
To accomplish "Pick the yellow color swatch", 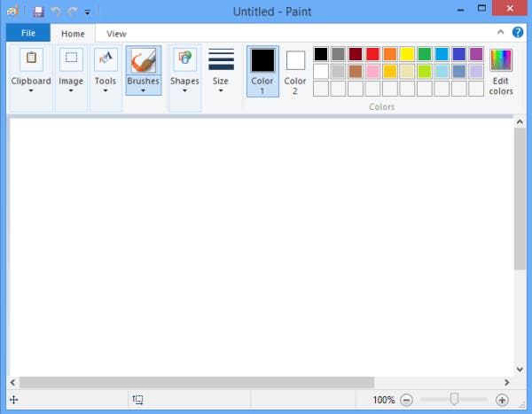I will pyautogui.click(x=407, y=54).
